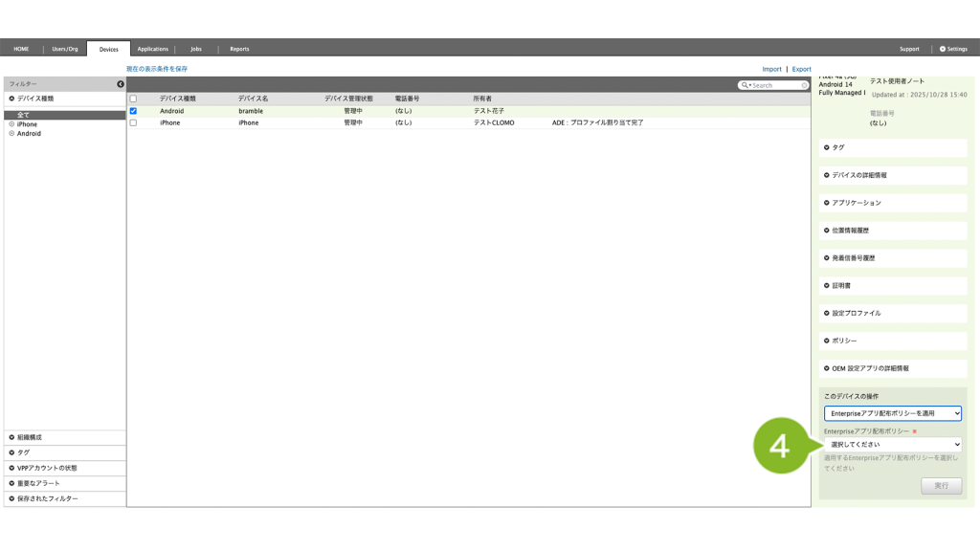Image resolution: width=980 pixels, height=551 pixels.
Task: Expand the iPhone filter plus icon
Action: tap(11, 124)
